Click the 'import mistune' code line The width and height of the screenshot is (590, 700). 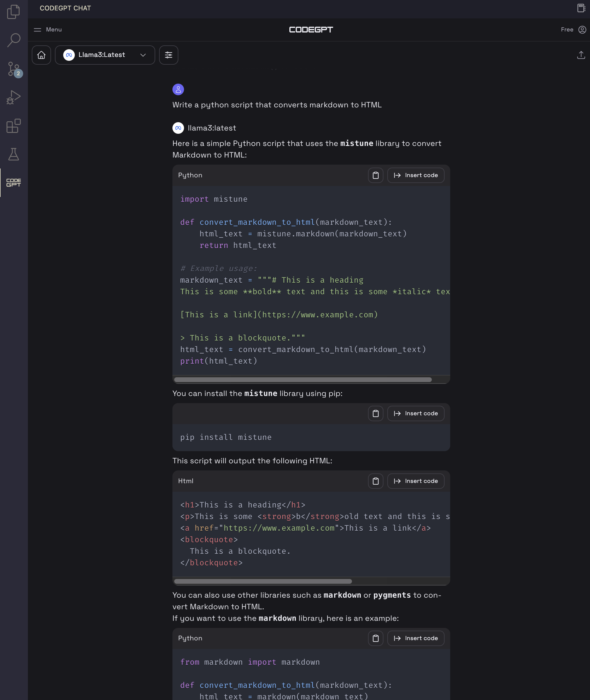click(x=214, y=199)
